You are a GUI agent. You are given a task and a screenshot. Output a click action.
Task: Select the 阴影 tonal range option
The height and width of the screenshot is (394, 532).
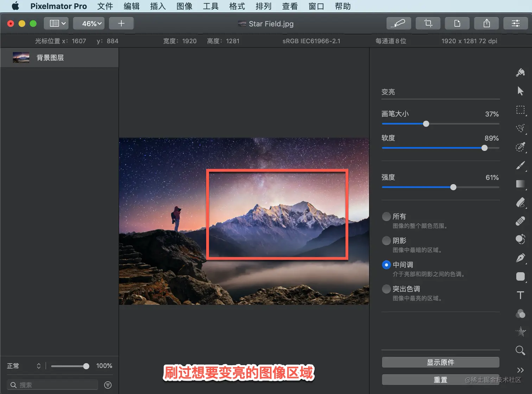click(386, 241)
